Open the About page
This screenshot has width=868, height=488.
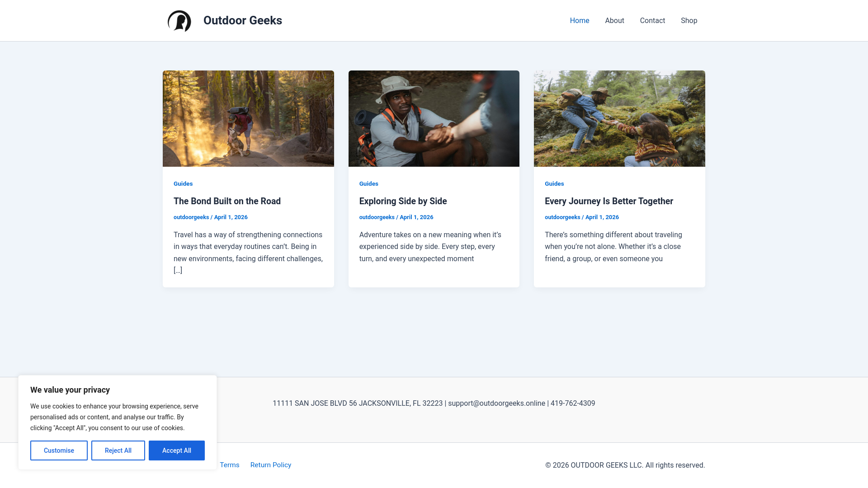[x=614, y=21]
